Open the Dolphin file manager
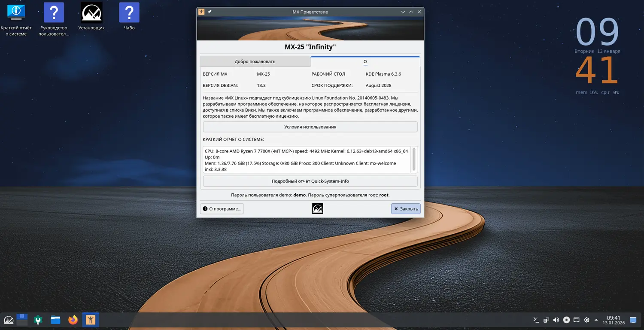Viewport: 644px width, 330px height. [55, 320]
